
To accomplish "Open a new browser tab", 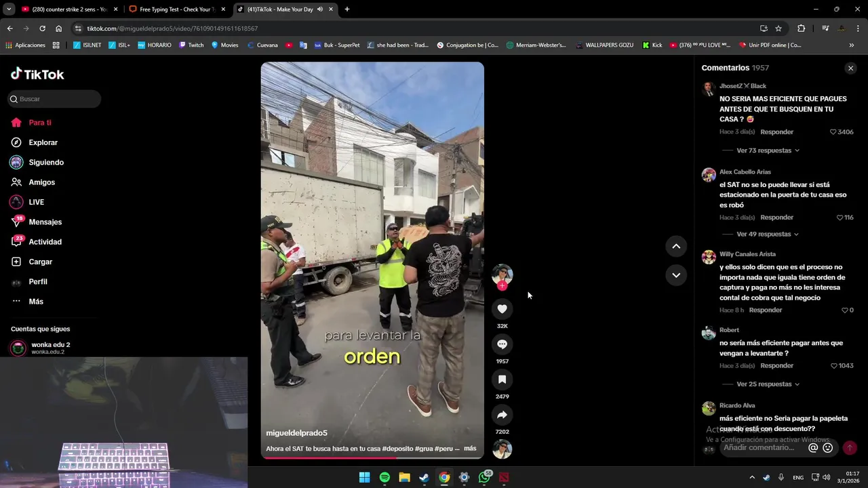I will (x=347, y=9).
